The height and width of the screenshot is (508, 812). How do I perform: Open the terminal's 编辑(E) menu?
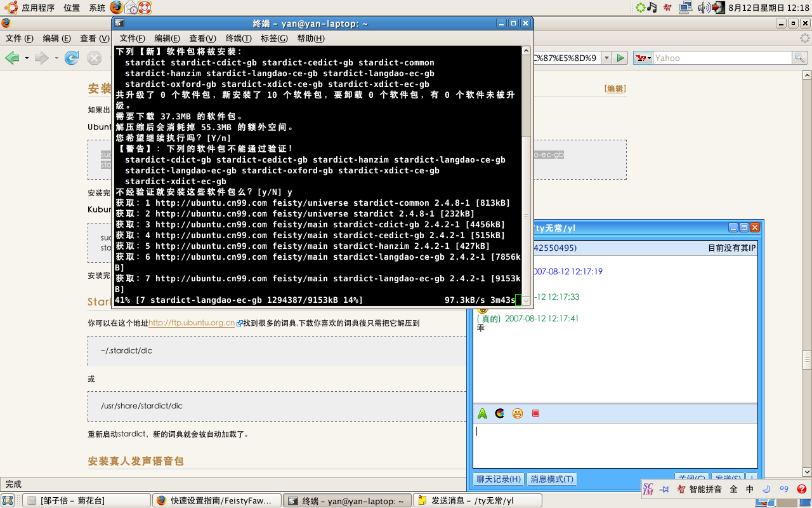point(167,38)
